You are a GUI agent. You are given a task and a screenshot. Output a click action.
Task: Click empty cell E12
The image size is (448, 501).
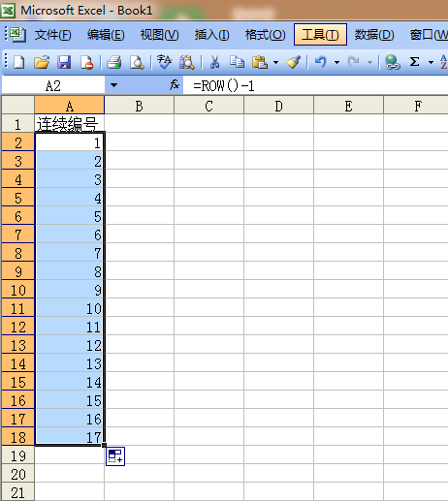coord(348,327)
